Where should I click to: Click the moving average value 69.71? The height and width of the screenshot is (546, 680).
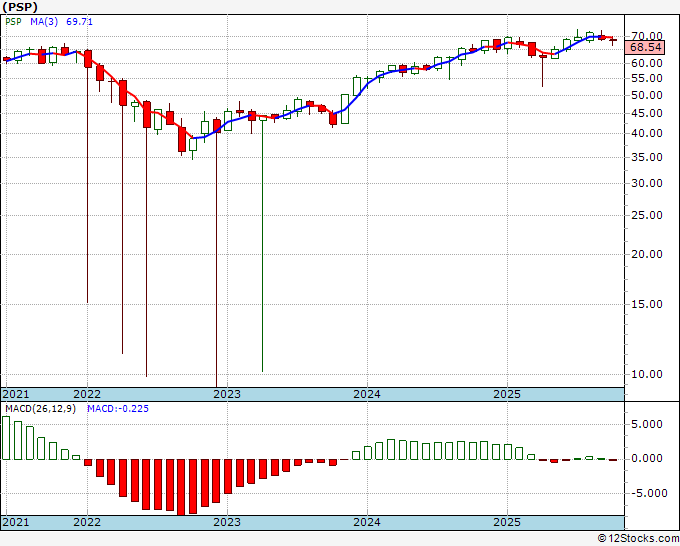point(79,22)
